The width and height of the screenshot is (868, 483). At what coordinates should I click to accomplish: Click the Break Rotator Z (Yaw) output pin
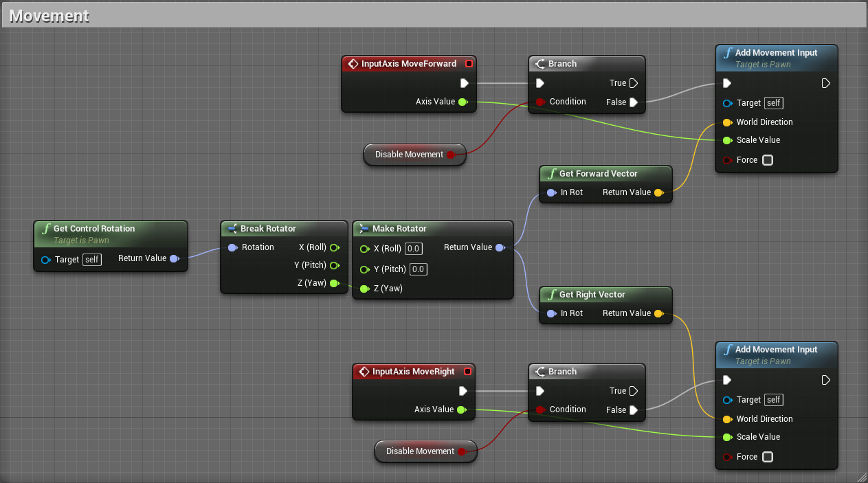click(334, 283)
